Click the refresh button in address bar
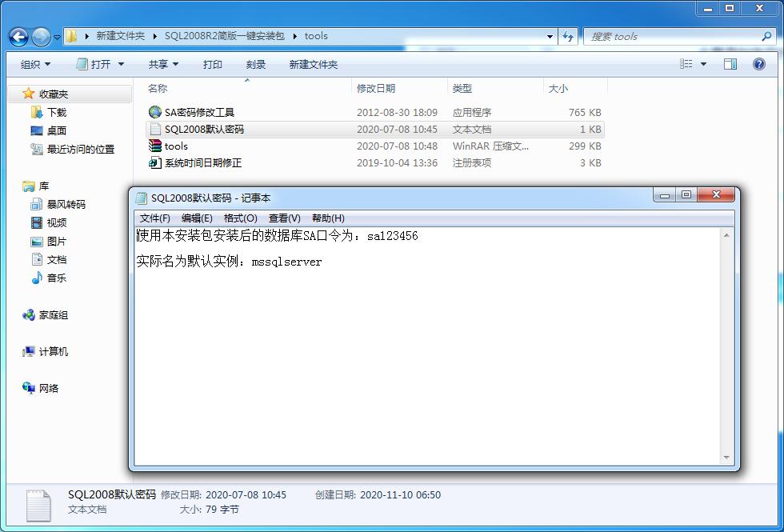This screenshot has width=784, height=532. (566, 36)
